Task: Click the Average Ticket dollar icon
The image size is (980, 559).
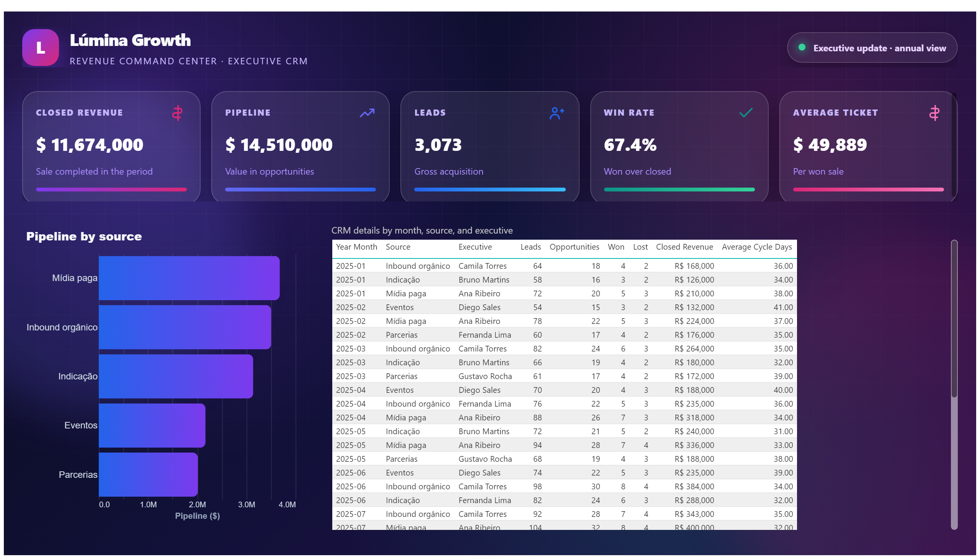Action: pos(934,113)
